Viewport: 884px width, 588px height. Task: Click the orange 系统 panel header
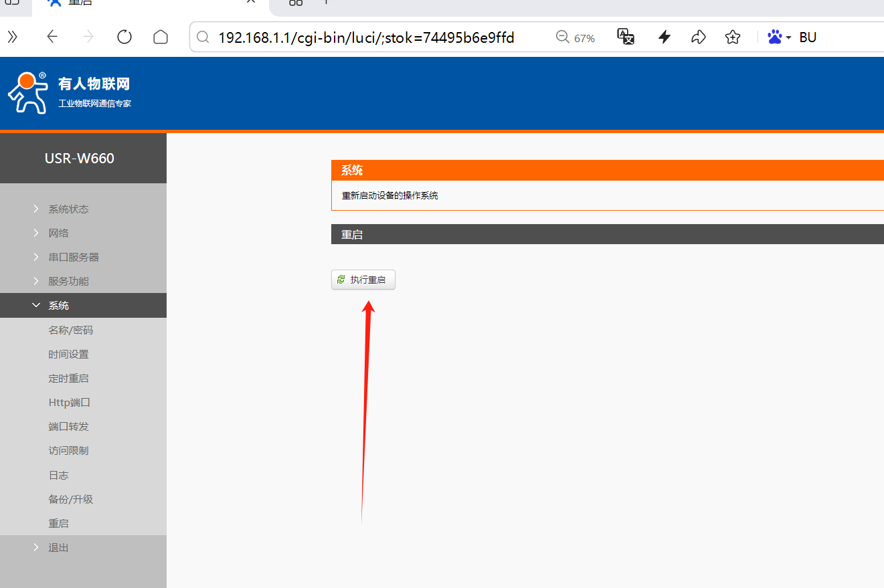[x=608, y=171]
